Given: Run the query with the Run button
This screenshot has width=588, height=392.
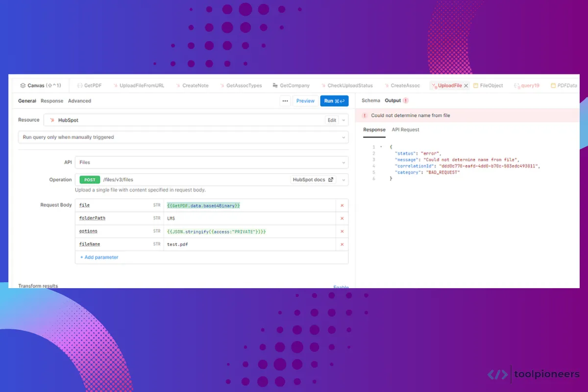Looking at the screenshot, I should coord(334,101).
